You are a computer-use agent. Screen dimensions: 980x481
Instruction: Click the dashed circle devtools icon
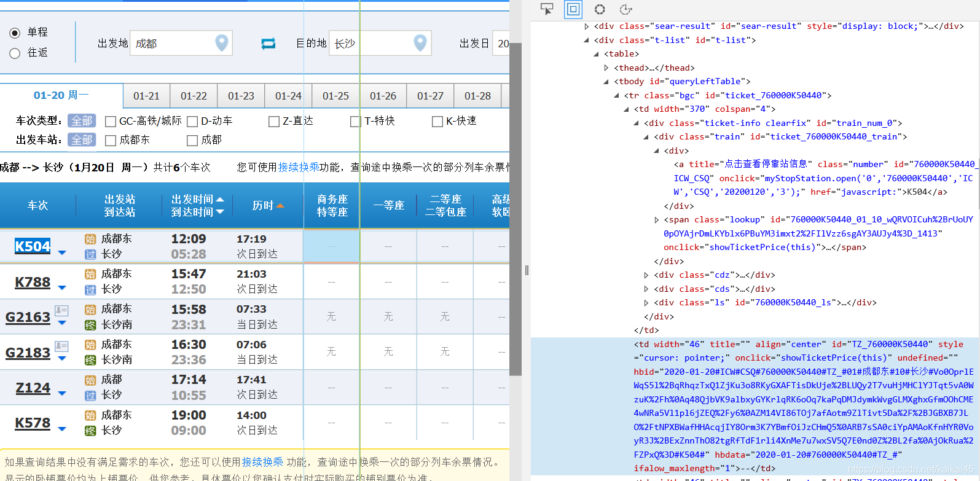[x=600, y=9]
